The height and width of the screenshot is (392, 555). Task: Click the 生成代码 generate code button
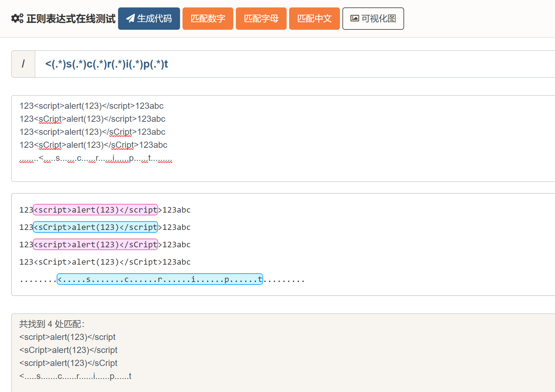149,19
